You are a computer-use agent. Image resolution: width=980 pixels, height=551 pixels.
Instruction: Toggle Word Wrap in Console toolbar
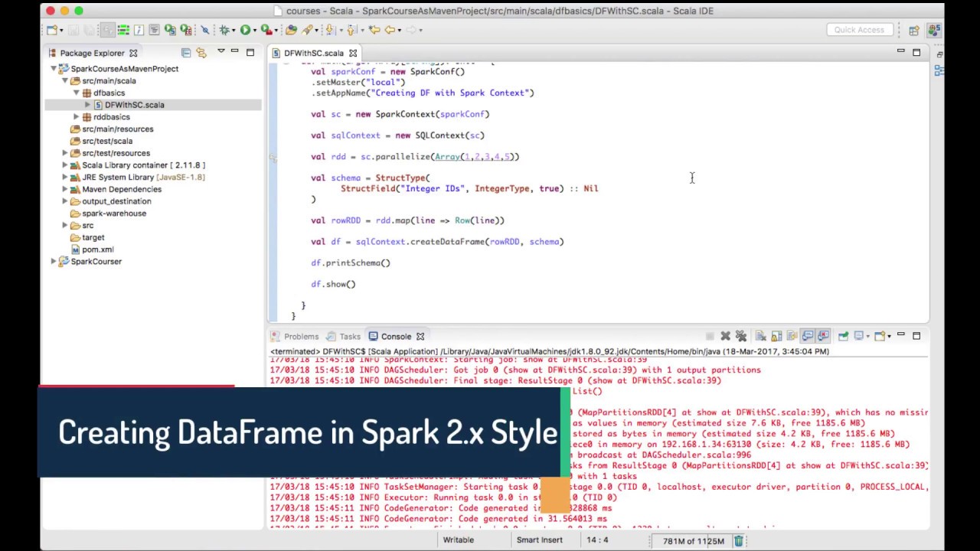[792, 336]
